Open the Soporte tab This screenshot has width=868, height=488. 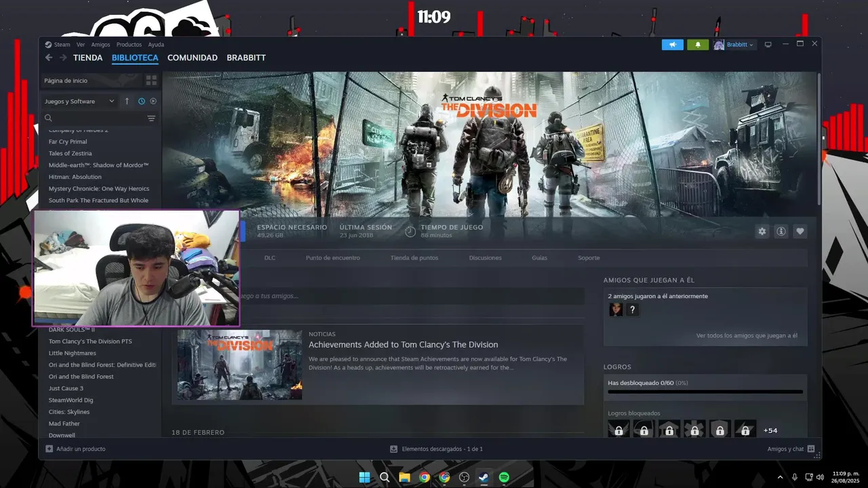[x=589, y=258]
